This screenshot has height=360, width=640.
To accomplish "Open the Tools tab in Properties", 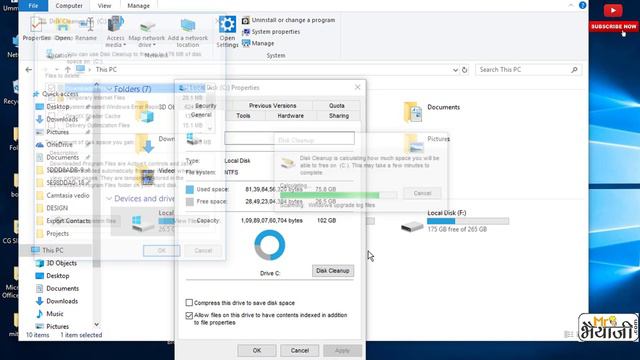I will pos(243,116).
